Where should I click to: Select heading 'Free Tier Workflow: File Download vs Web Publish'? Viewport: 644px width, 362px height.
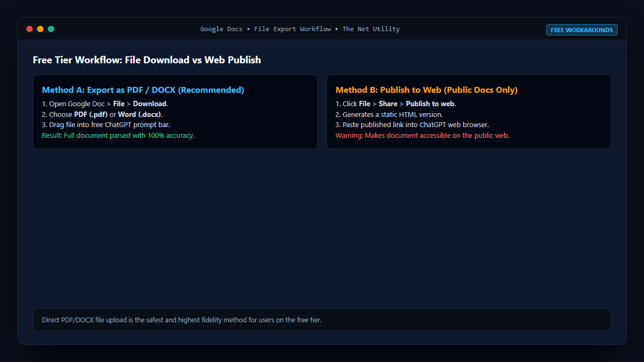147,60
